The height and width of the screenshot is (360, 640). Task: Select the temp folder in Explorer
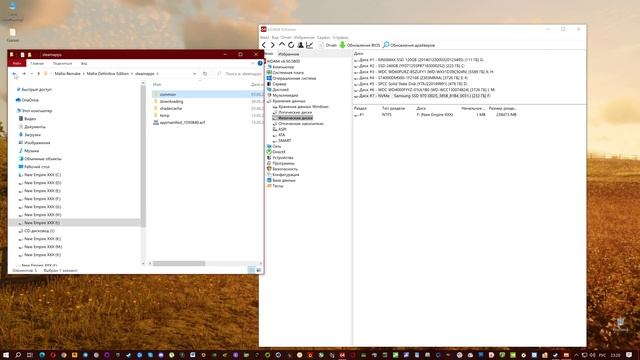(164, 116)
